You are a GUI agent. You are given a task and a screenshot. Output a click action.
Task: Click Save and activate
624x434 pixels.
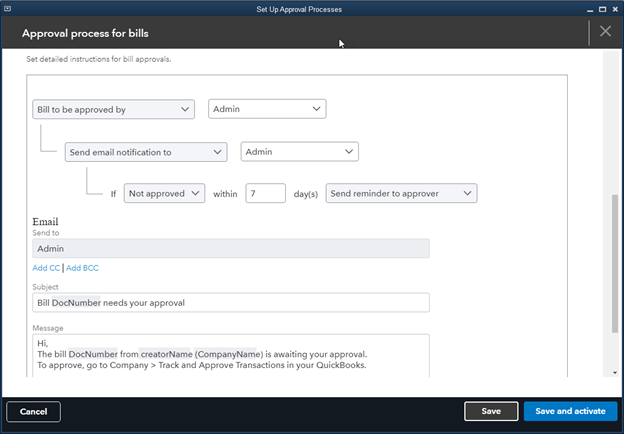[570, 412]
